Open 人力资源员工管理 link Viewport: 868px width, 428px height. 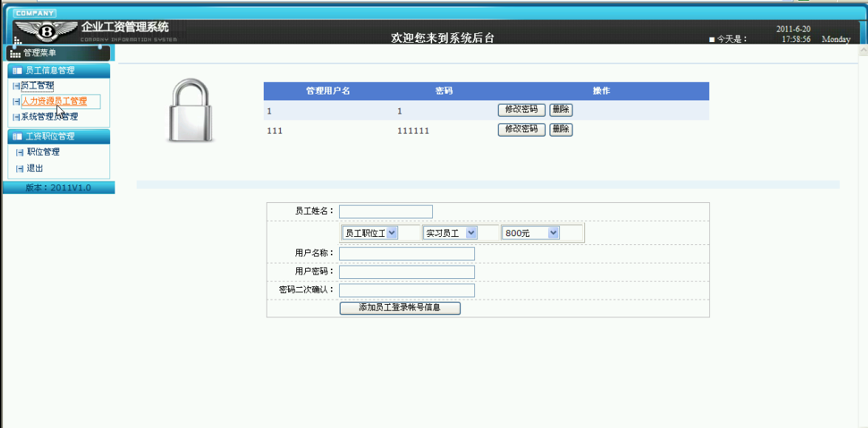pyautogui.click(x=54, y=101)
